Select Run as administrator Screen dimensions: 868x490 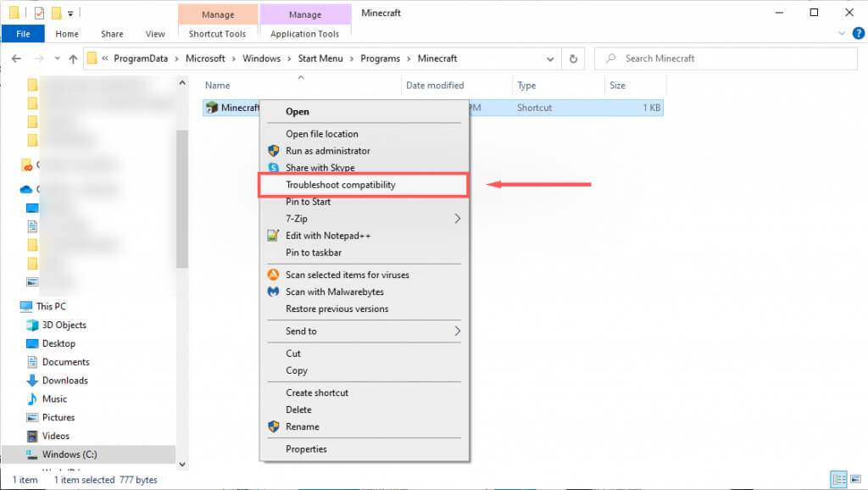click(x=327, y=151)
